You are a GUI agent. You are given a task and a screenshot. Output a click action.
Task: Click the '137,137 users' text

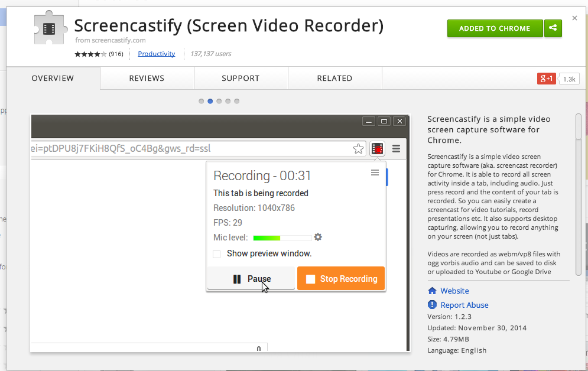tap(211, 54)
